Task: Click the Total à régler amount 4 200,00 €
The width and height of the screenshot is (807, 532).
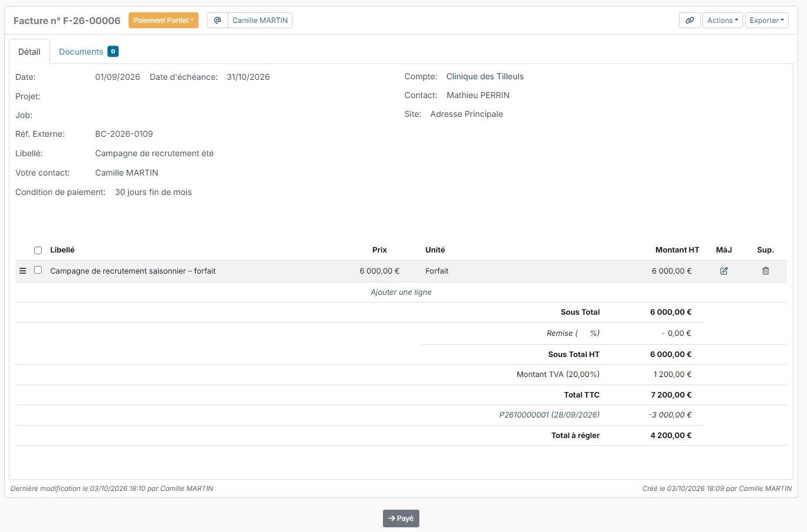Action: point(671,435)
